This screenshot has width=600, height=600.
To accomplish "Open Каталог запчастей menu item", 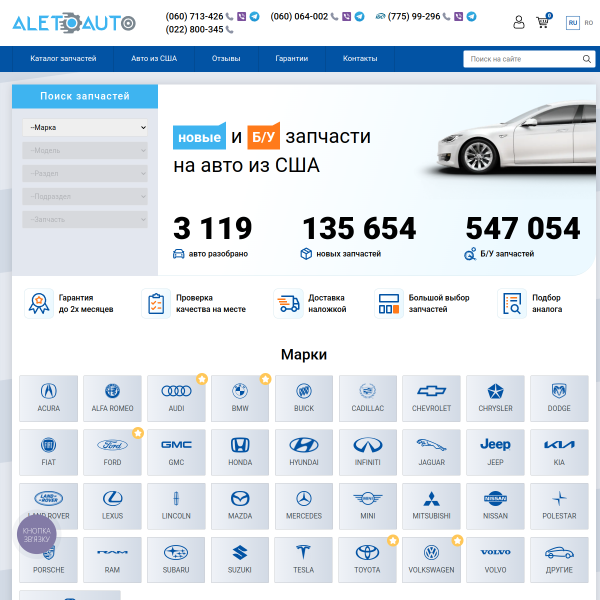I will 63,59.
